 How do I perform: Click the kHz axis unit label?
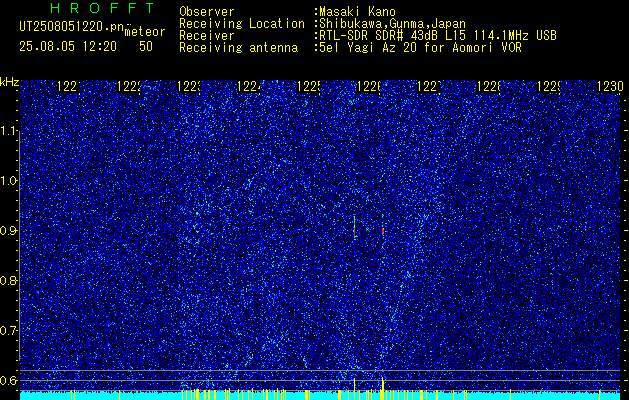tap(10, 83)
